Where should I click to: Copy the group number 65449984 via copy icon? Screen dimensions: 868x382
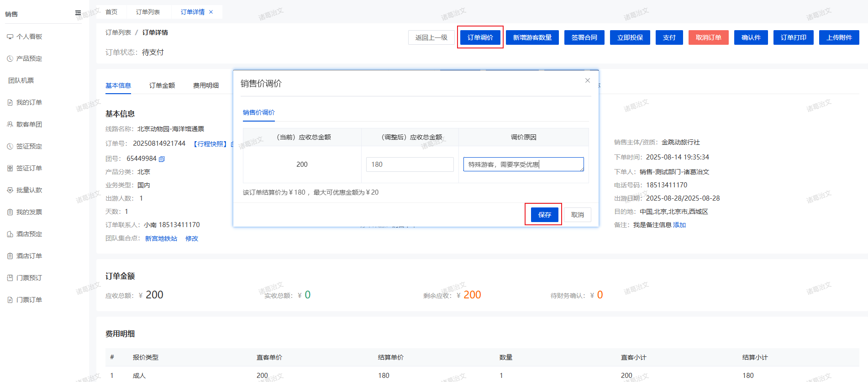point(162,159)
